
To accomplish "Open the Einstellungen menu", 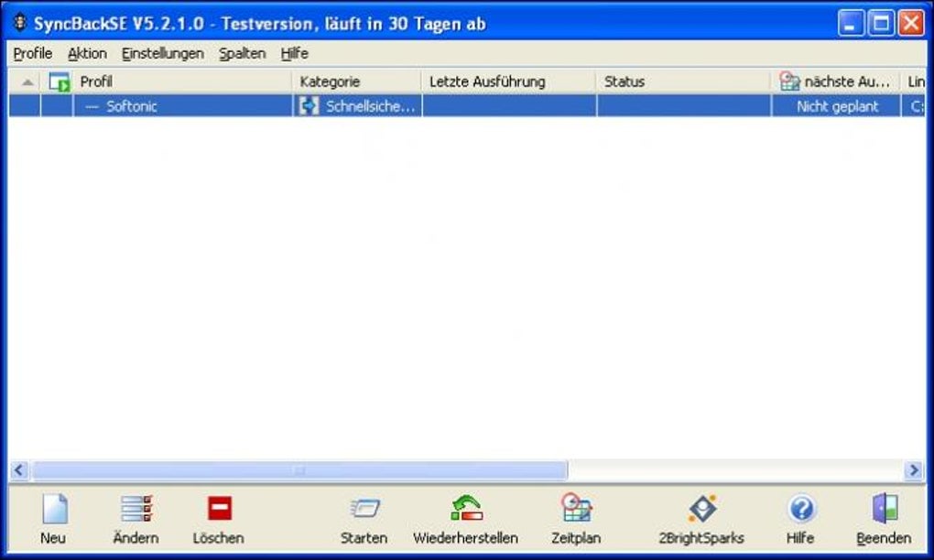I will [163, 54].
